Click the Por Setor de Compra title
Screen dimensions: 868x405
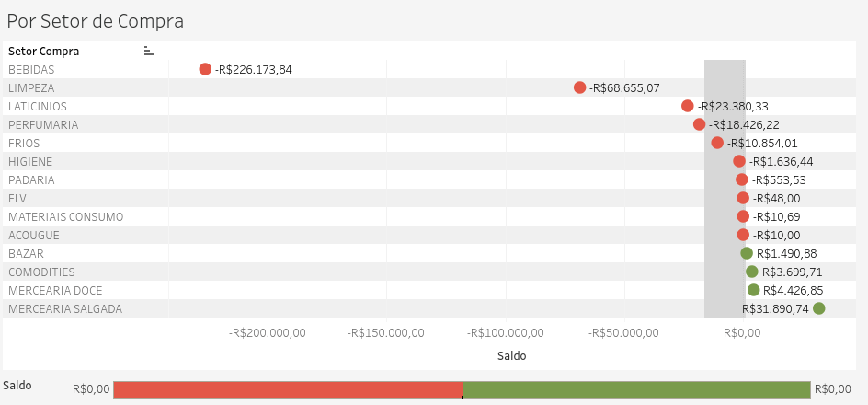pos(96,21)
